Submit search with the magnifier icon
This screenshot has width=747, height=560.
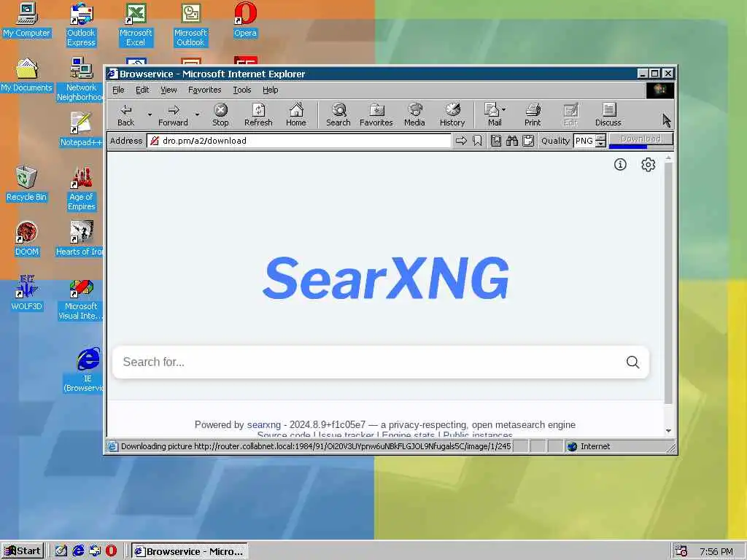pyautogui.click(x=632, y=362)
